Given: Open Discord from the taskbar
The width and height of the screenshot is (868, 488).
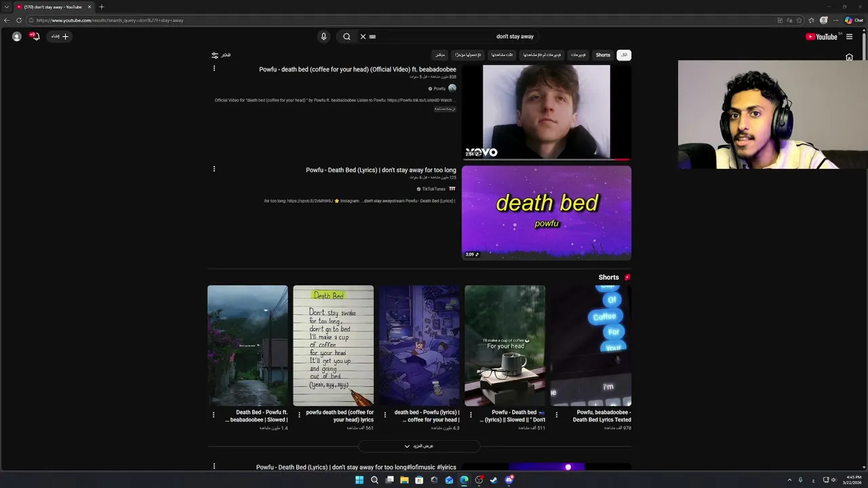Looking at the screenshot, I should tap(509, 480).
